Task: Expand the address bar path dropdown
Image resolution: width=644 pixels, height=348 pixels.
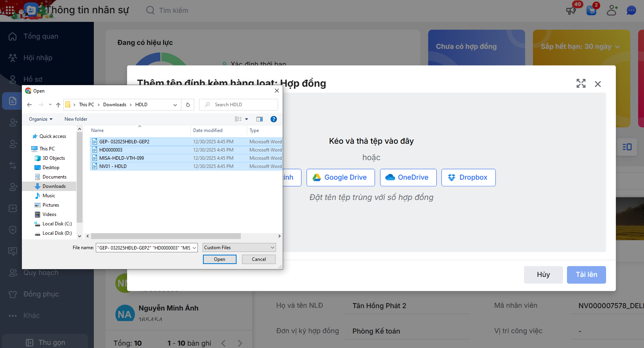Action: pyautogui.click(x=175, y=105)
